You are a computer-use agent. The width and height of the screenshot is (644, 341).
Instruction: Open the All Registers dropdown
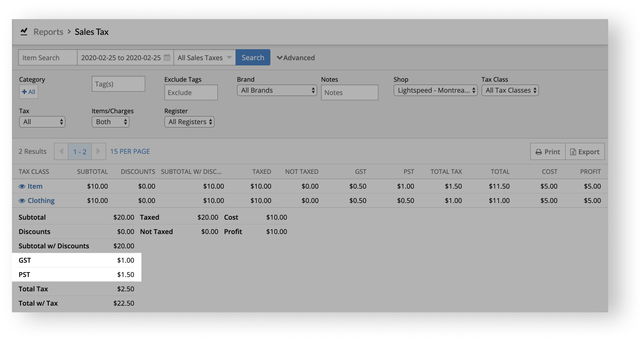click(189, 122)
